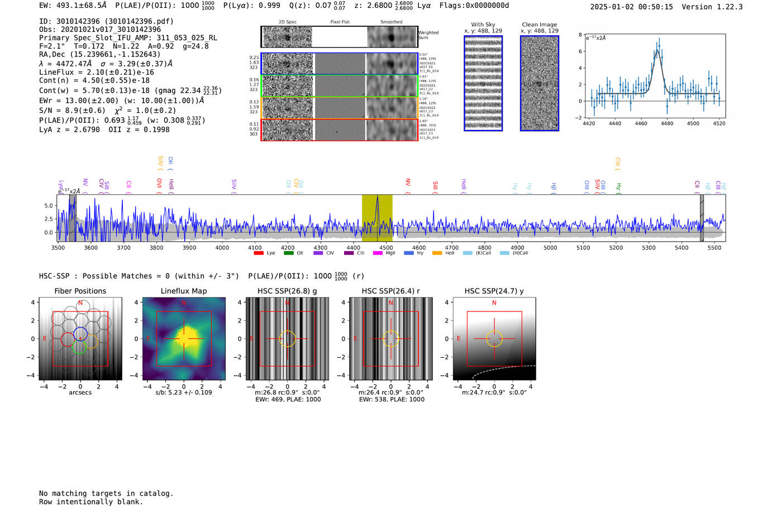Click the 'ID: 3010142396 (3010142396.pdf)' line

coord(106,21)
